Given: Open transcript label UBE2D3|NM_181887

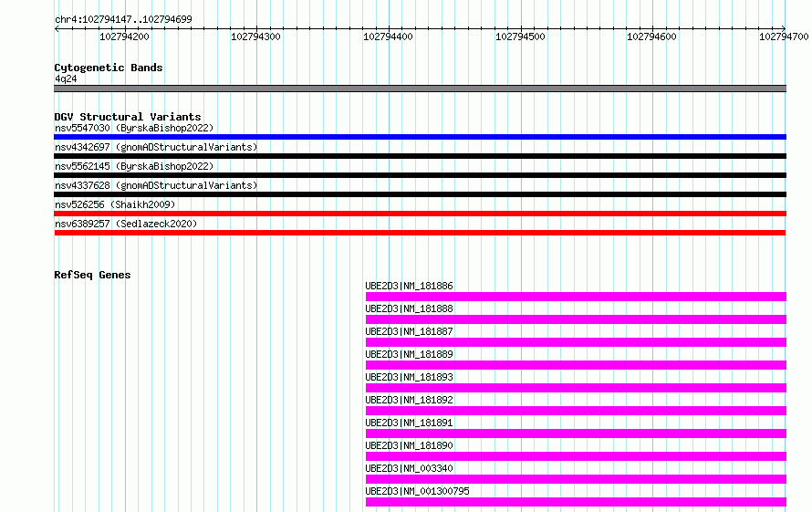Looking at the screenshot, I should (409, 331).
